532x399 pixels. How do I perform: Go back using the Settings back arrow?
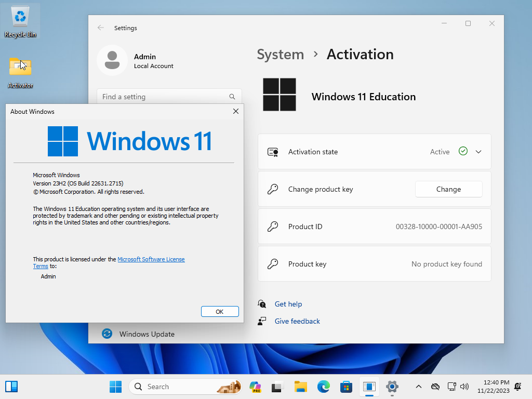click(101, 28)
